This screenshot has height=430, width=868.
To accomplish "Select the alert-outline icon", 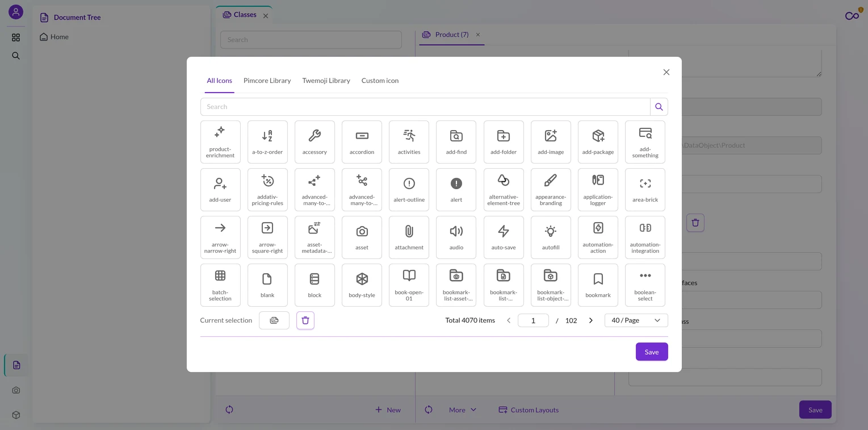I will (409, 189).
